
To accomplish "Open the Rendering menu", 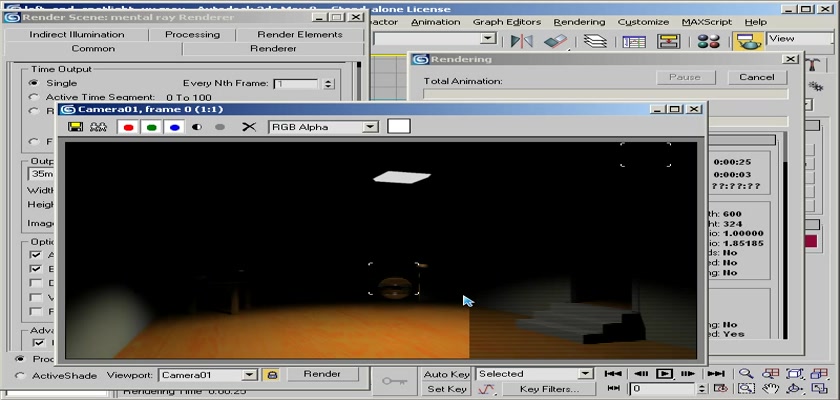I will tap(579, 22).
